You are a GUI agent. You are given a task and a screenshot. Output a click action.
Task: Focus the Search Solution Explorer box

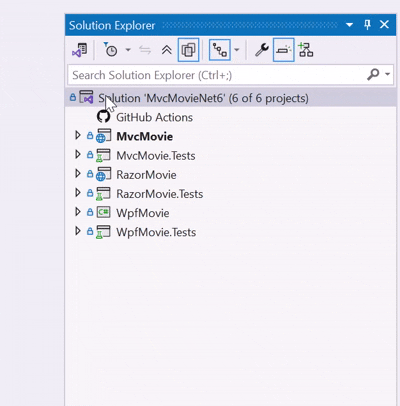click(x=217, y=75)
